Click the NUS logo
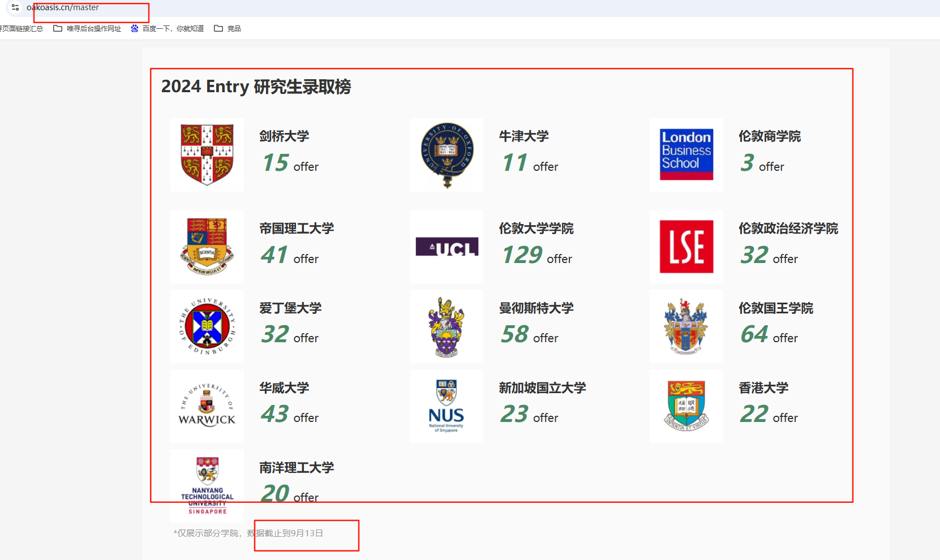Image resolution: width=940 pixels, height=560 pixels. pyautogui.click(x=447, y=406)
